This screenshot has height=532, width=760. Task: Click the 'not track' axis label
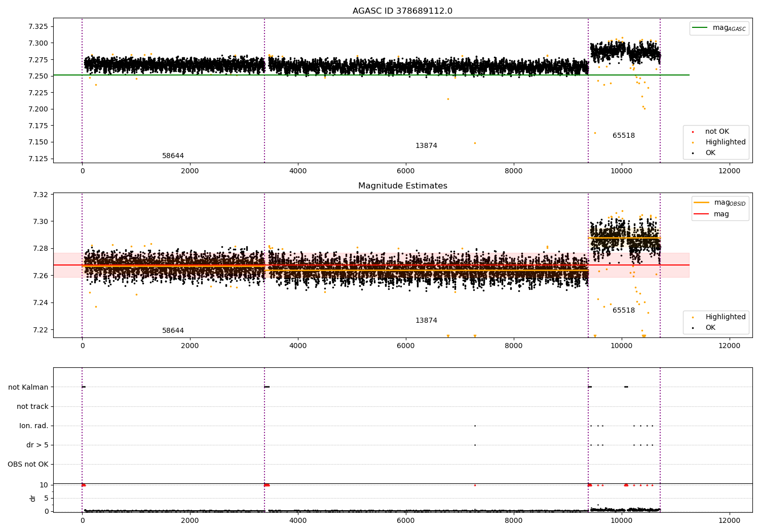[32, 407]
